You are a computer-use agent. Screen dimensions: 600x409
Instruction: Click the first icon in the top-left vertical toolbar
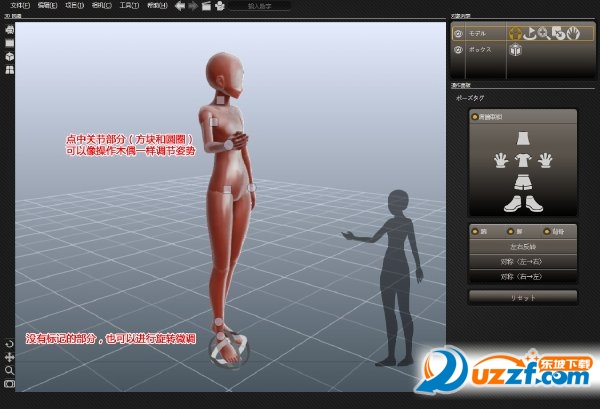click(10, 30)
